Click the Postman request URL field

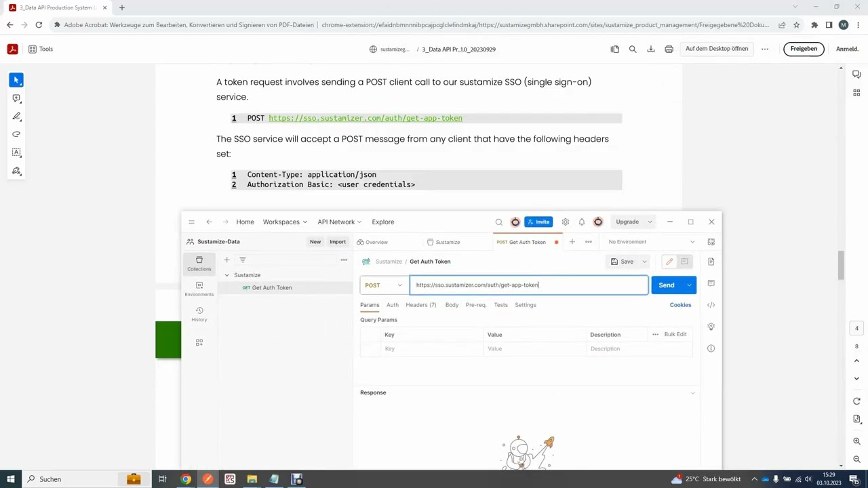coord(528,285)
